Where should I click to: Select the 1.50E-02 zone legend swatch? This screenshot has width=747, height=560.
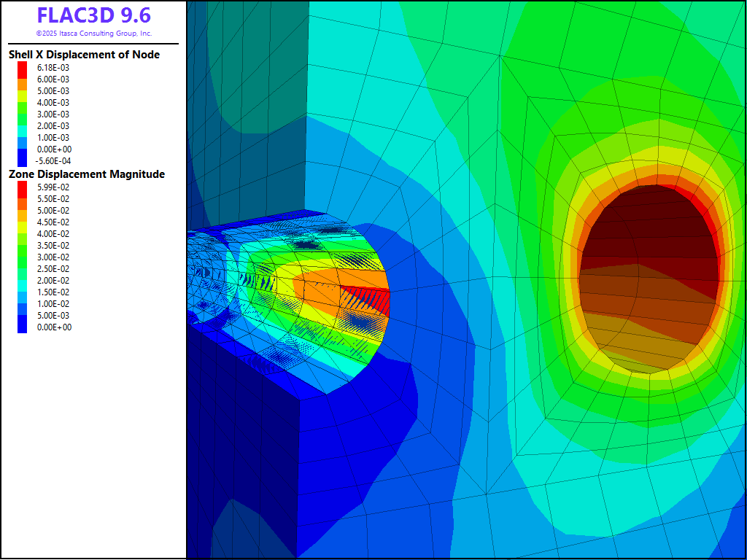point(22,292)
